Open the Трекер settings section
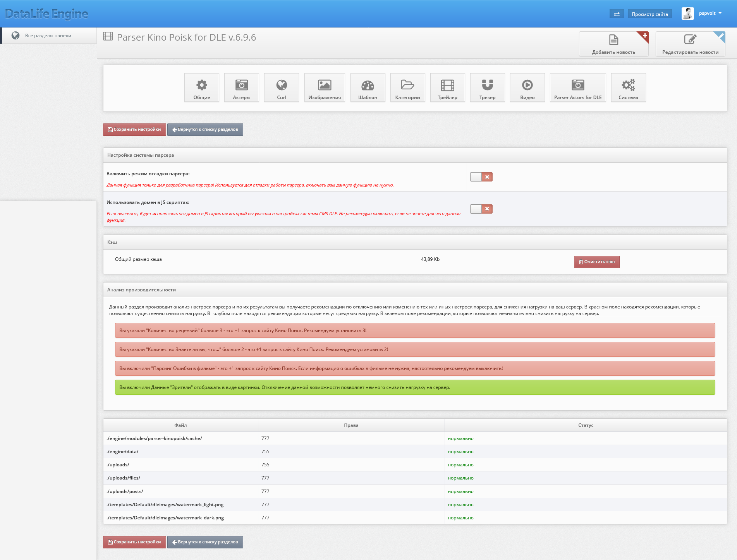The image size is (737, 560). click(x=487, y=87)
